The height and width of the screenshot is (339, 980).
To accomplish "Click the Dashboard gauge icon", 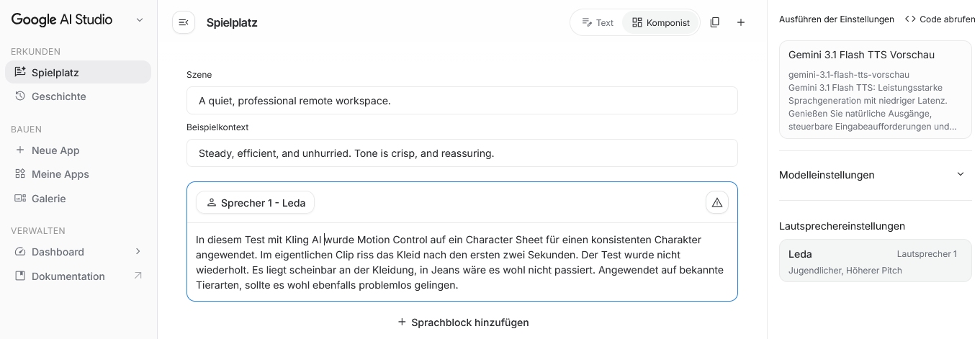I will pyautogui.click(x=20, y=251).
